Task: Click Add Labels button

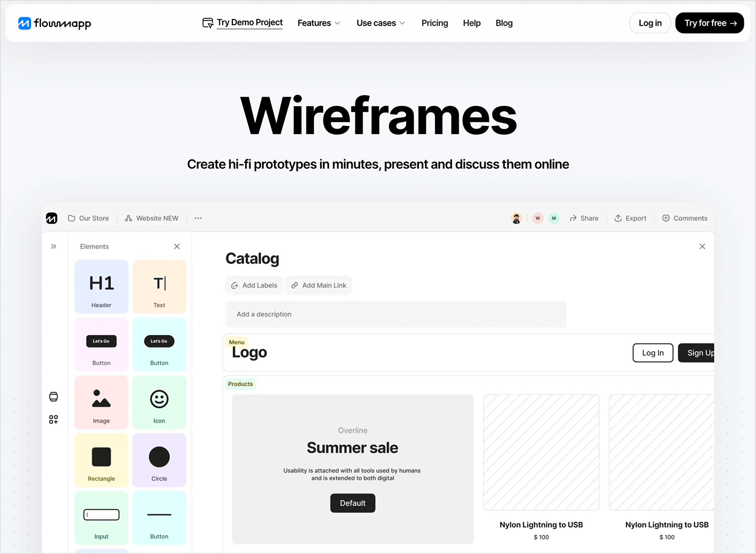Action: click(254, 285)
